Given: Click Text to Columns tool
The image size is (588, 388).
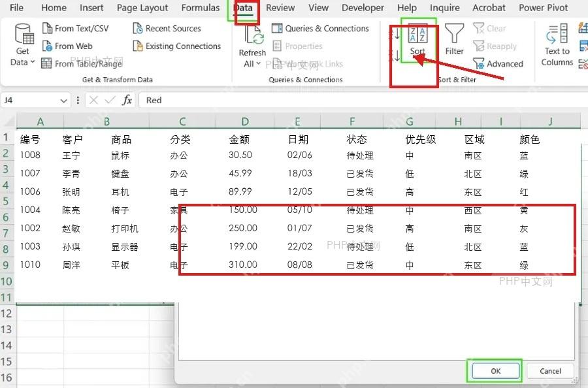Looking at the screenshot, I should (557, 45).
